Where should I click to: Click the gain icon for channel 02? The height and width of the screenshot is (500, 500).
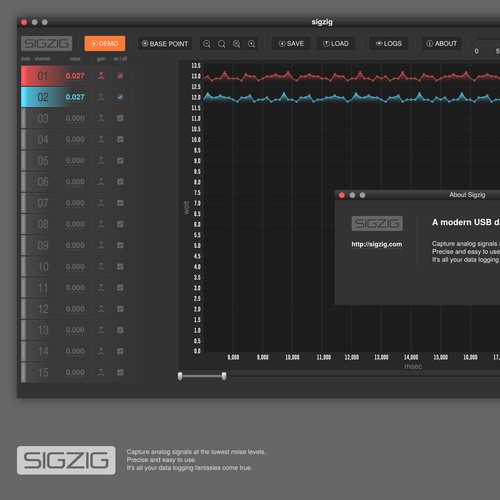click(101, 97)
